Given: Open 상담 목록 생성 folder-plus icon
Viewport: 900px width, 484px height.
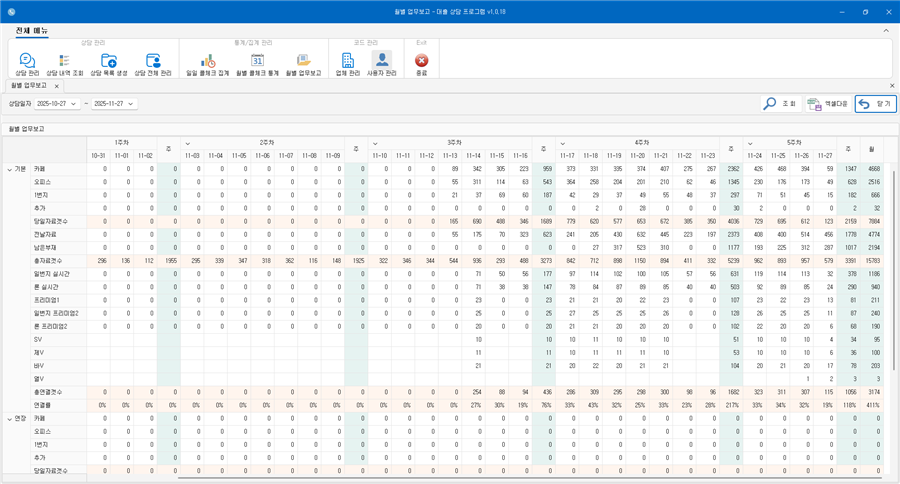Looking at the screenshot, I should point(108,64).
